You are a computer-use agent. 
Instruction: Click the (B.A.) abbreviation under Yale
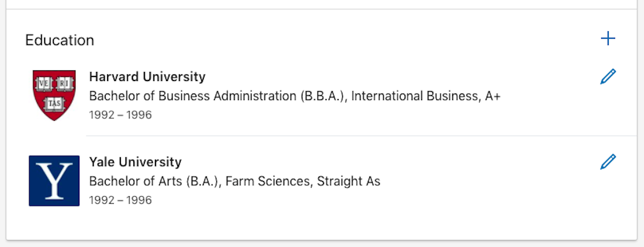click(203, 181)
